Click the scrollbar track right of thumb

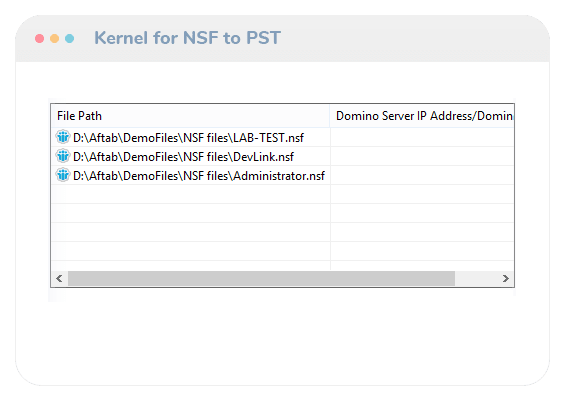(x=476, y=279)
